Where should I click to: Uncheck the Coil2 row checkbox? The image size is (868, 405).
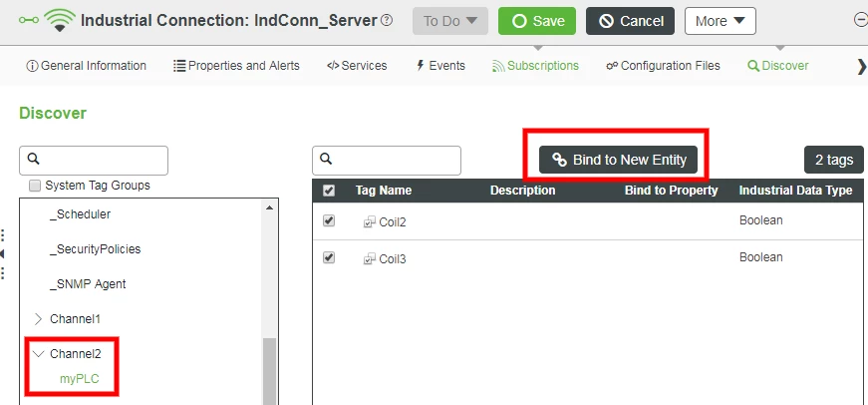coord(329,220)
